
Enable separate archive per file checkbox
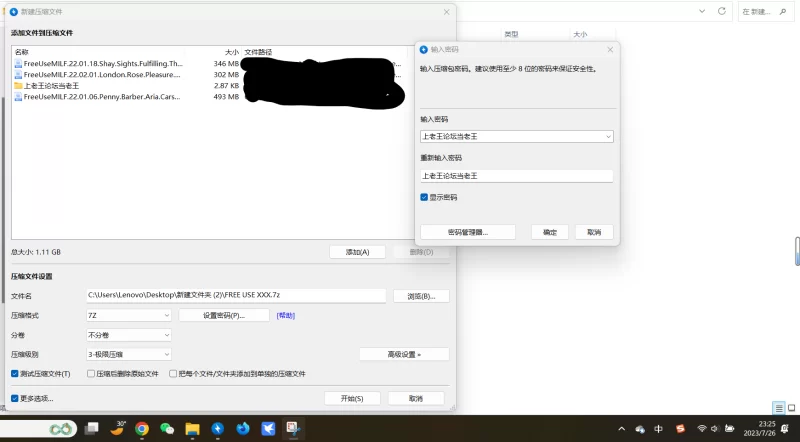[173, 374]
